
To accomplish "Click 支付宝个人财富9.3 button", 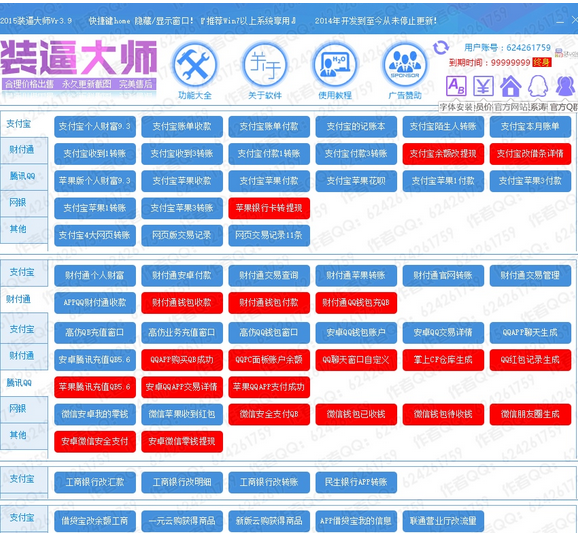I will tap(95, 126).
